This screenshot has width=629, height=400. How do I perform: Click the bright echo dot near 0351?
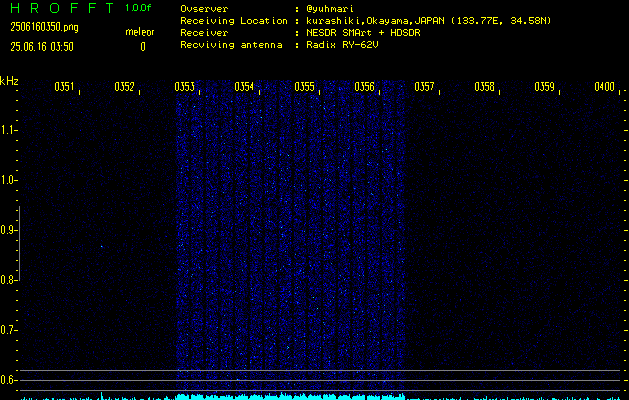click(x=101, y=246)
